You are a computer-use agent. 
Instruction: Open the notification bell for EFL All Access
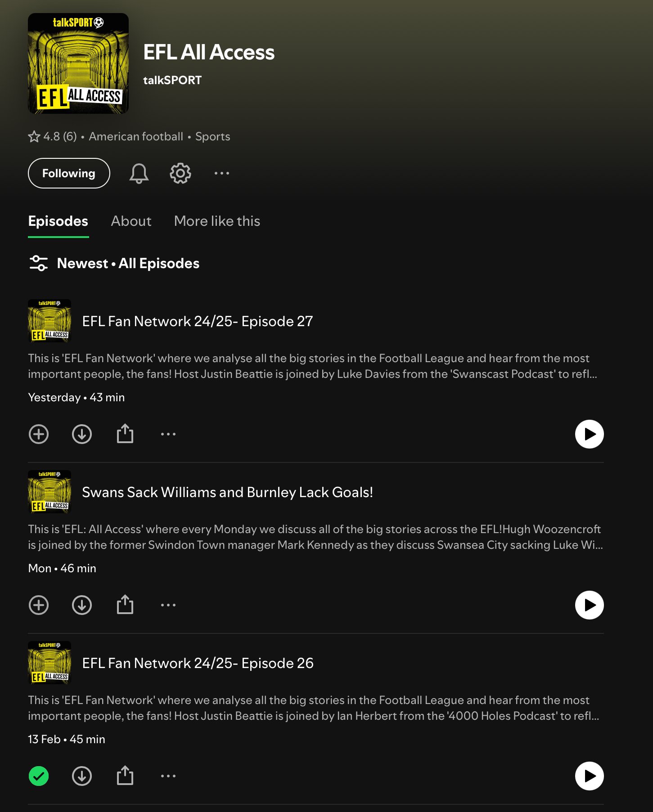139,173
